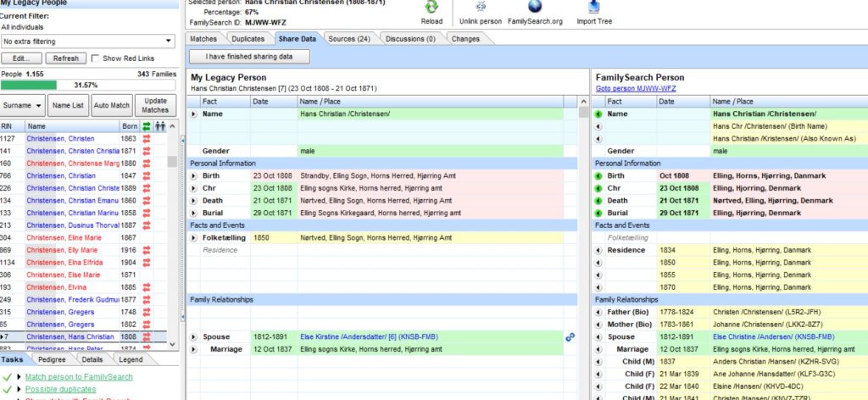
Task: Click I have finished sharing data button
Action: 250,57
